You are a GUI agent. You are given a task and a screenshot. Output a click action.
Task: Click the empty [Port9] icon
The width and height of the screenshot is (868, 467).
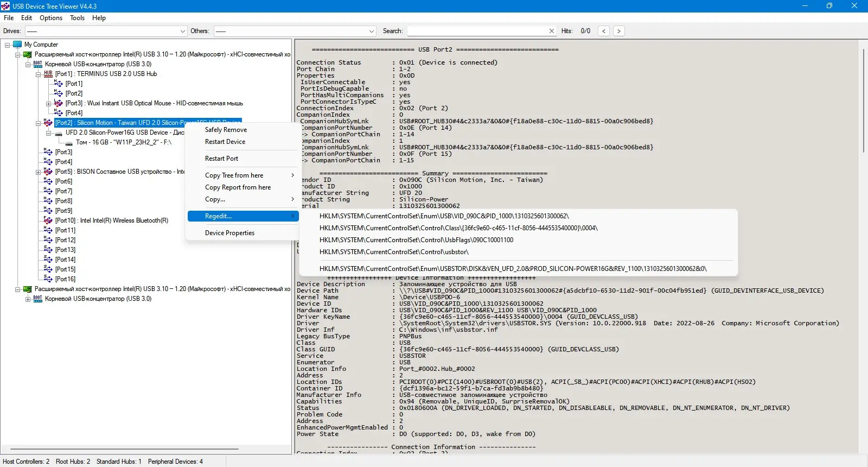point(48,211)
